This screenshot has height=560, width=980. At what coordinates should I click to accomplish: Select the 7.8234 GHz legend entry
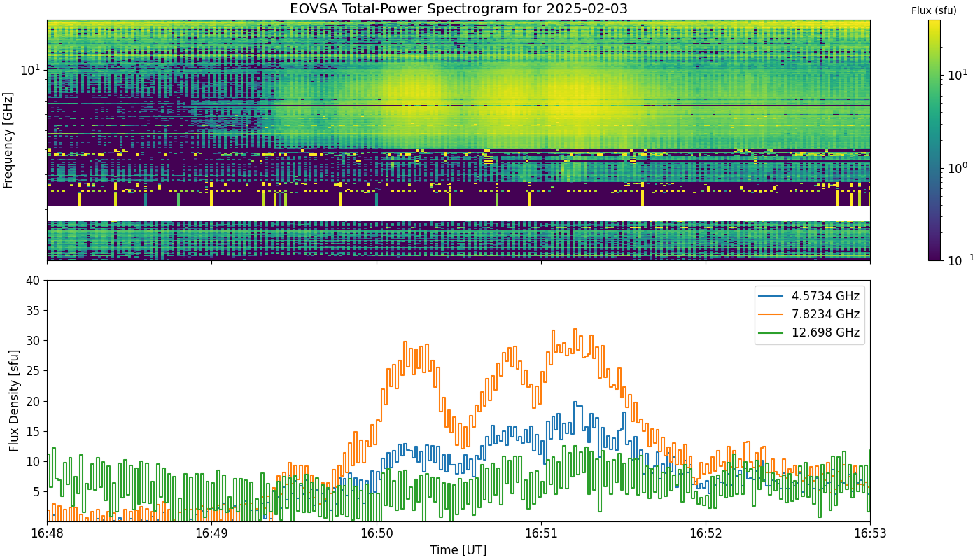(x=810, y=315)
